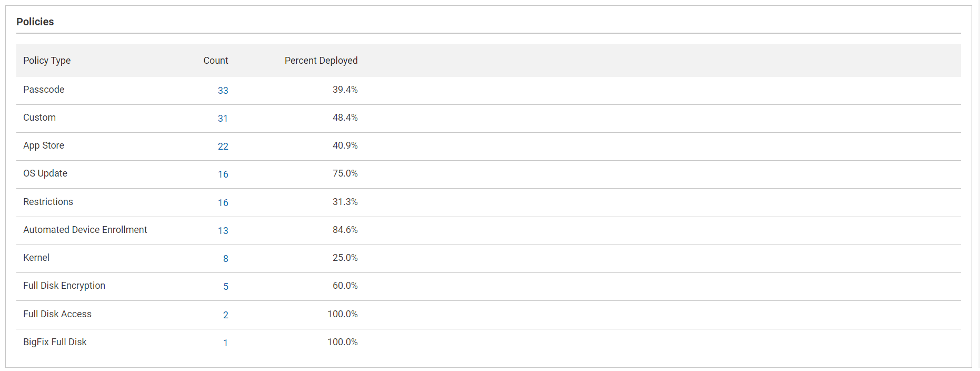Open the Full Disk Access count 2
The image size is (980, 371).
pyautogui.click(x=225, y=315)
